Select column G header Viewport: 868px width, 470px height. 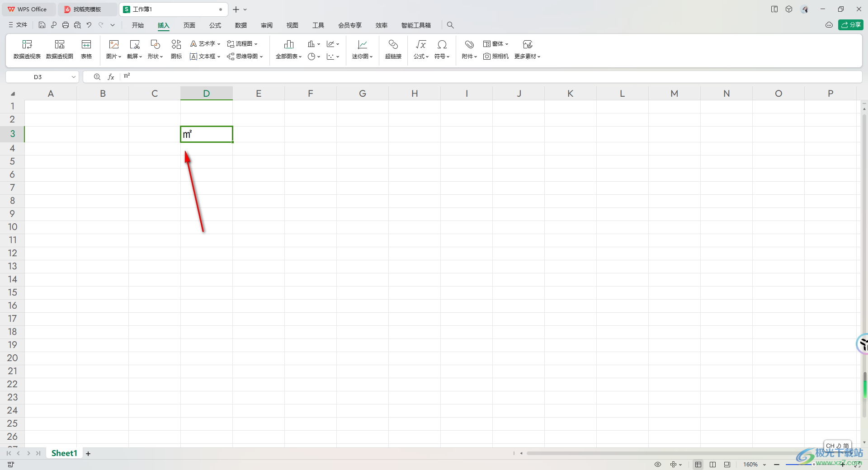pyautogui.click(x=363, y=94)
